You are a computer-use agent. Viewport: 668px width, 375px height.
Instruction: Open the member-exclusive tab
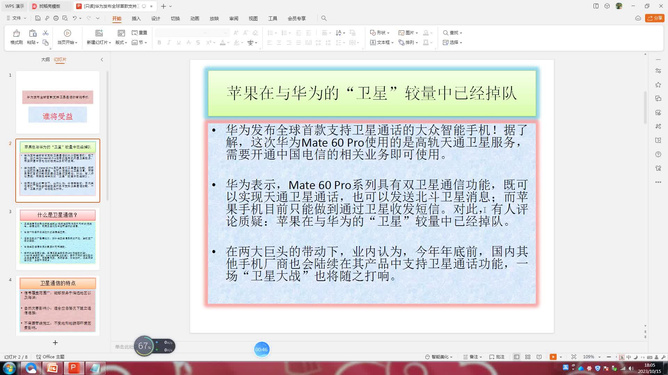tap(297, 18)
